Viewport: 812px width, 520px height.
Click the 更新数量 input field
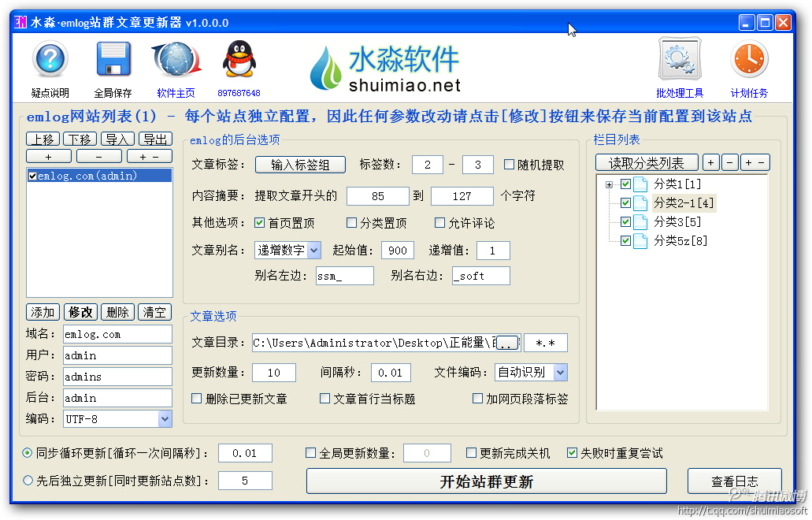point(274,373)
